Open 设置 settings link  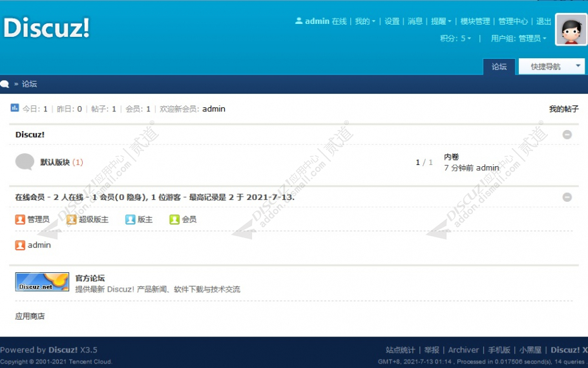(392, 21)
